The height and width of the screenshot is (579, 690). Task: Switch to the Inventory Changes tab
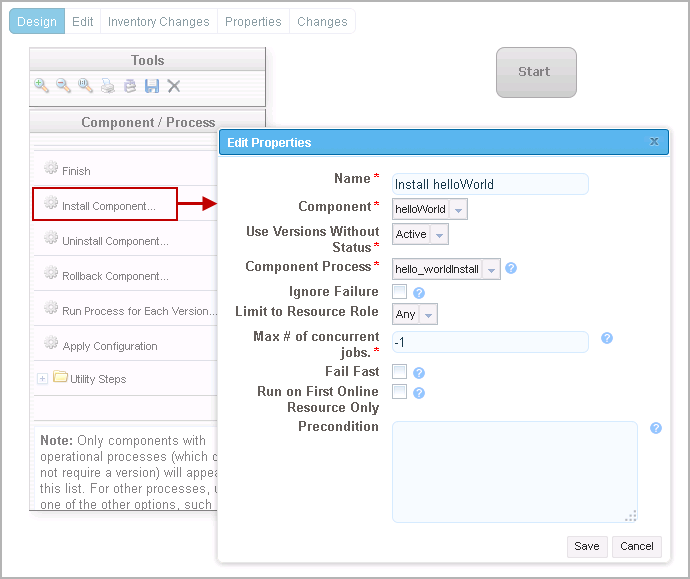[158, 22]
